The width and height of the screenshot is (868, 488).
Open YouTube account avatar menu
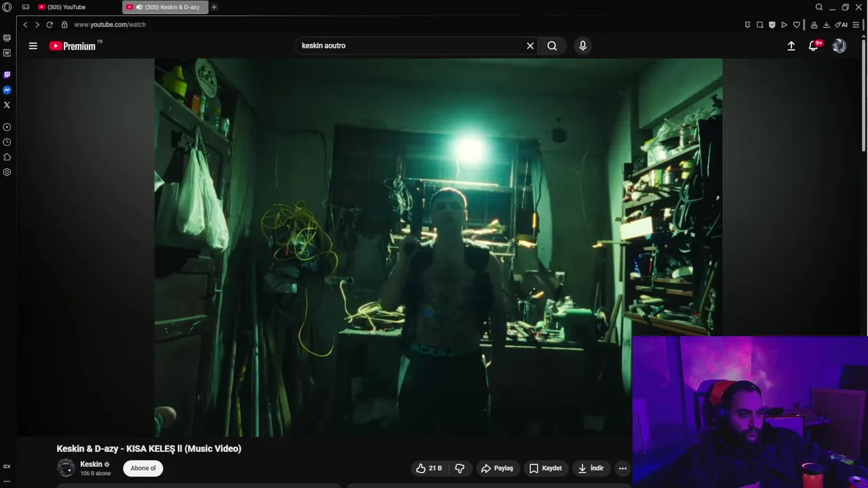click(x=840, y=45)
